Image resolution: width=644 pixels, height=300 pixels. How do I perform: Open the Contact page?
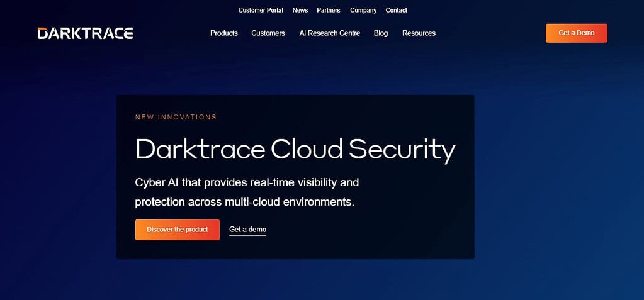click(x=396, y=10)
